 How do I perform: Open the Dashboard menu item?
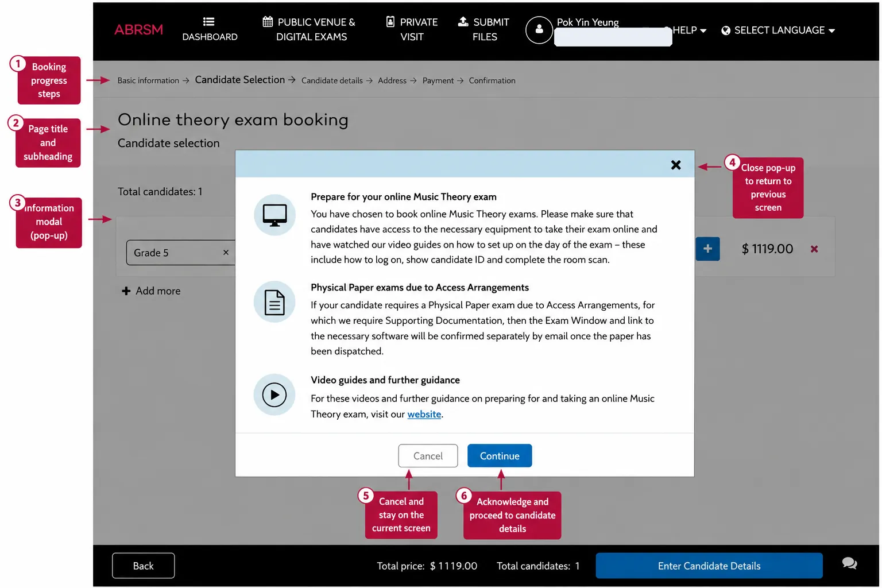(x=210, y=29)
